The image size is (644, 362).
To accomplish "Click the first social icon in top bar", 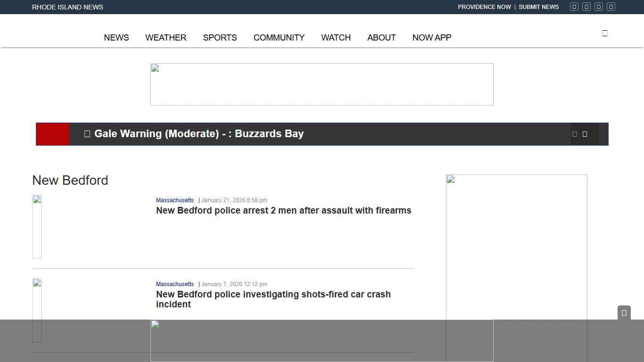I will [x=574, y=7].
